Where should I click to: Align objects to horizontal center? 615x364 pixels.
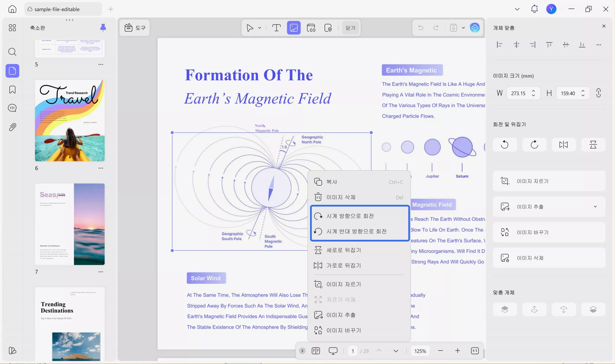pyautogui.click(x=516, y=45)
